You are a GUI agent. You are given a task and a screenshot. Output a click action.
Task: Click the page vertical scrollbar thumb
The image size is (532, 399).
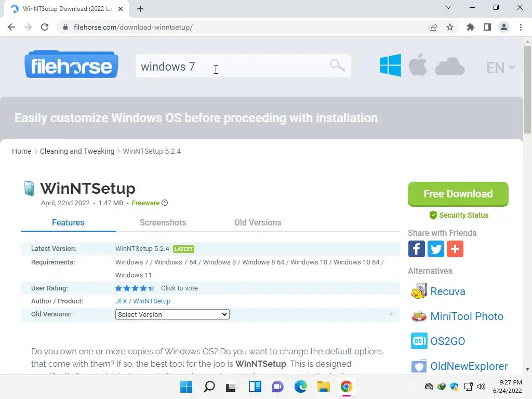527,89
